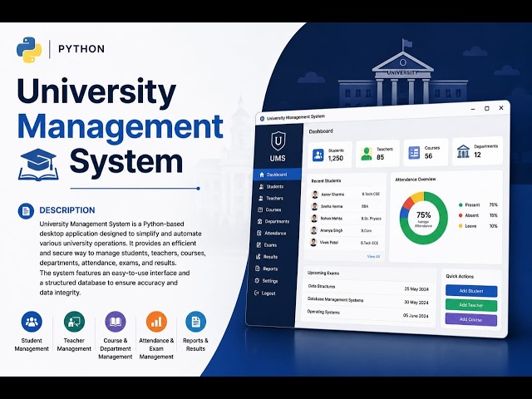Select the Data Structures exam row

[x=368, y=288]
